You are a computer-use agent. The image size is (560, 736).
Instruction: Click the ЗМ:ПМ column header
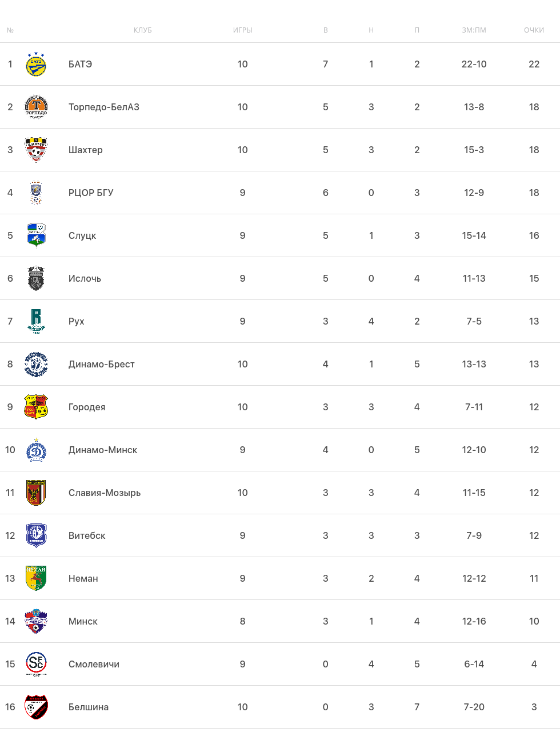pyautogui.click(x=474, y=30)
